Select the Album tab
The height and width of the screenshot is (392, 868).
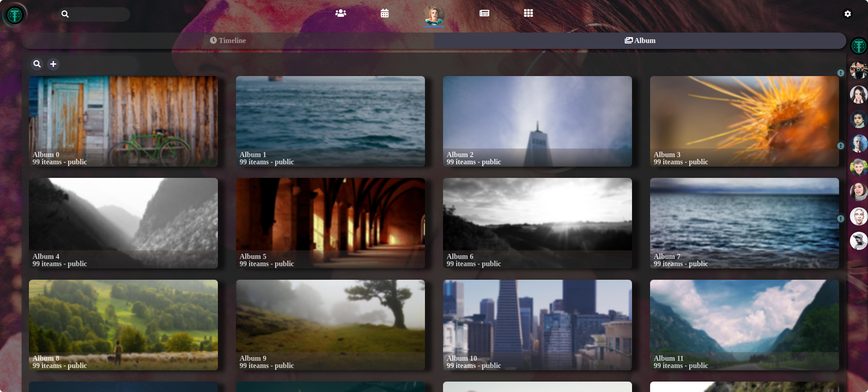pos(640,40)
